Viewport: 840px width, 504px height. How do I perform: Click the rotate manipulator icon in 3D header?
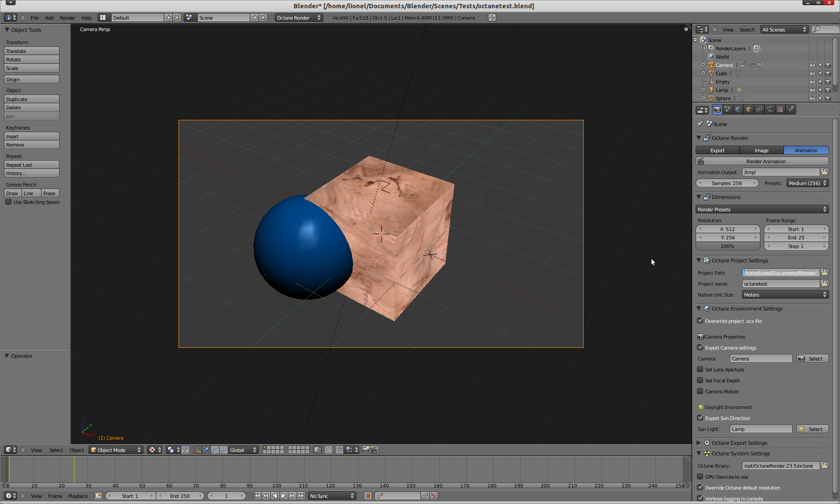coord(215,450)
